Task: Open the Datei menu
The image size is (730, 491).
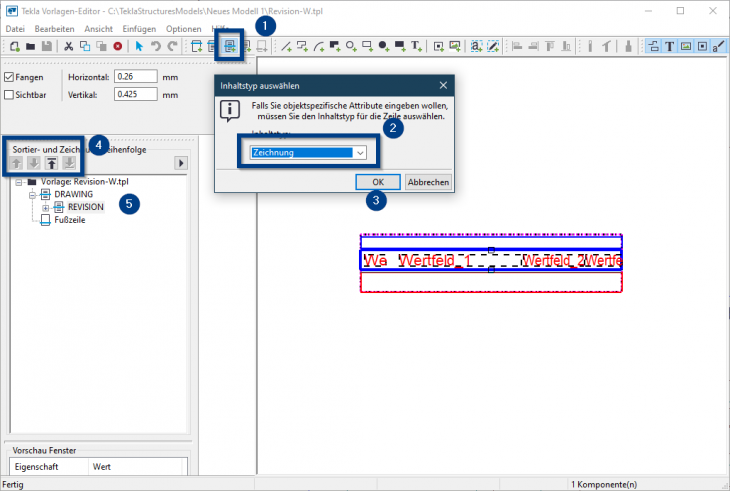Action: pyautogui.click(x=15, y=29)
